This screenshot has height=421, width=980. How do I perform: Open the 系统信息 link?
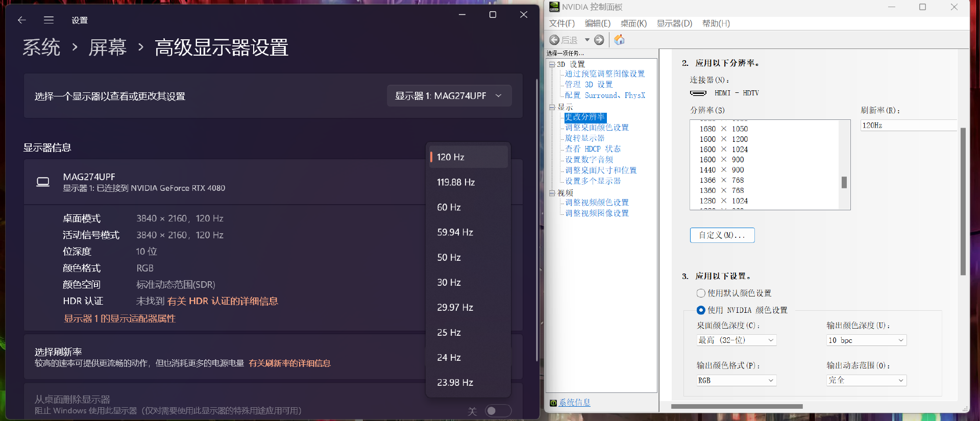575,403
